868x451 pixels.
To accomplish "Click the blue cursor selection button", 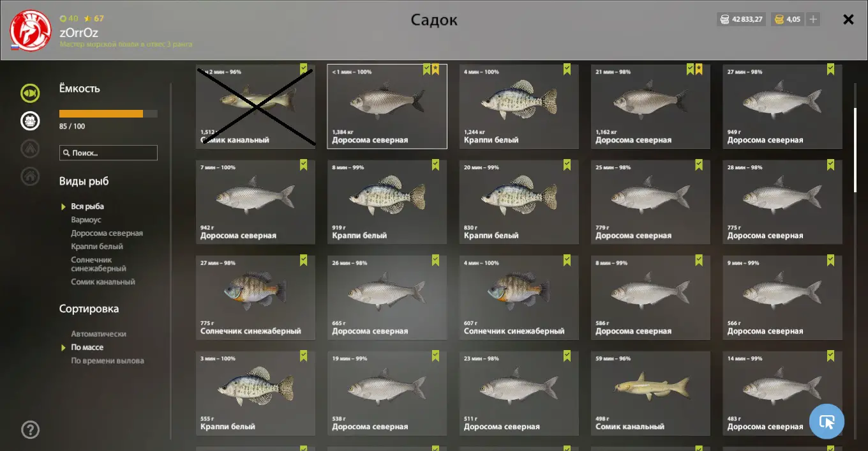I will [x=827, y=422].
